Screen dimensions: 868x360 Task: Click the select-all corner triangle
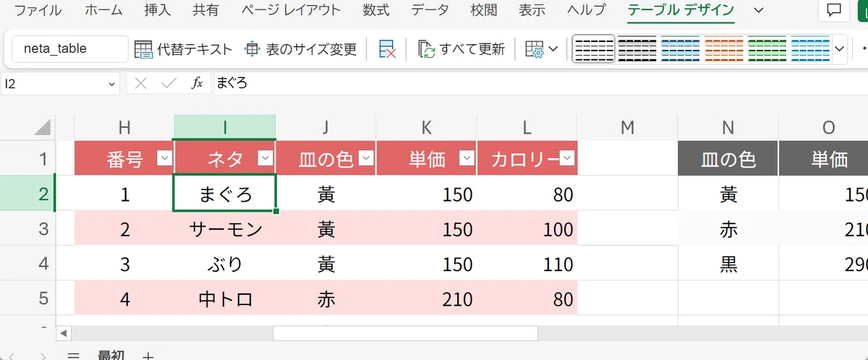coord(43,128)
